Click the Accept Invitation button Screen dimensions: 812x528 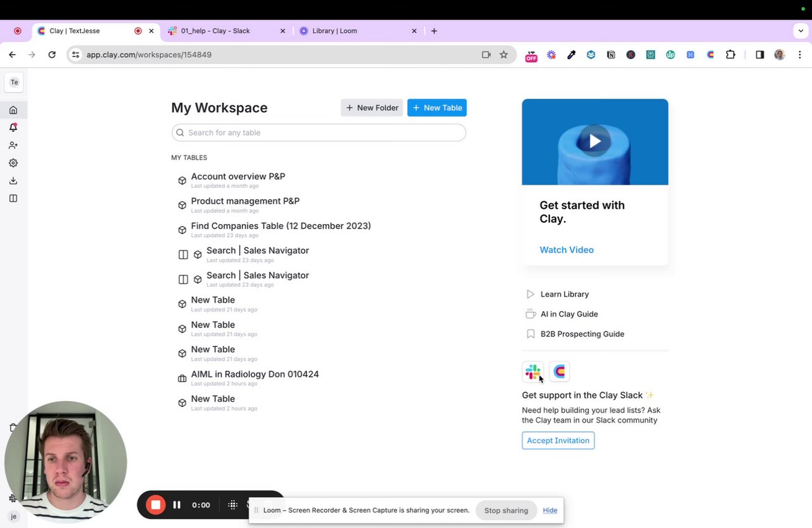[558, 440]
